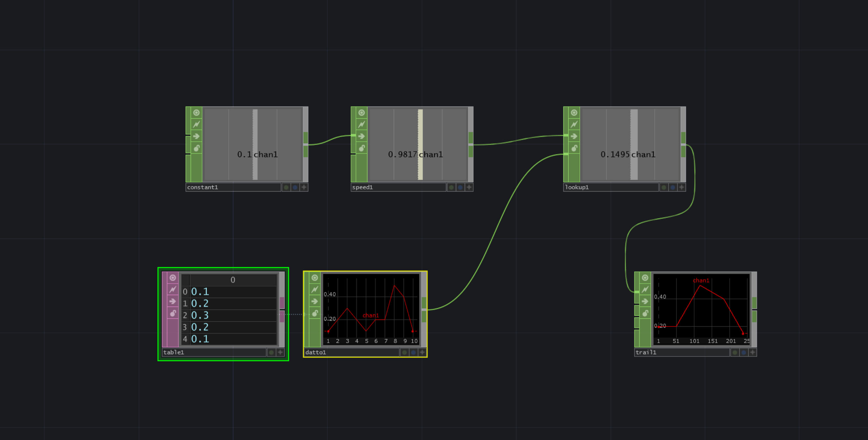The height and width of the screenshot is (440, 868).
Task: Select table1 row 3 cell 0.2
Action: 233,327
